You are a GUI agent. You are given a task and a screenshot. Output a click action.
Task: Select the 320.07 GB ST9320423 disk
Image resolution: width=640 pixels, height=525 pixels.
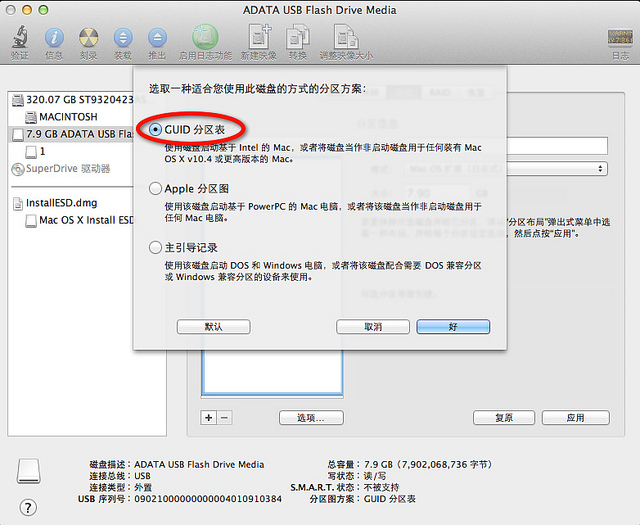pyautogui.click(x=73, y=100)
